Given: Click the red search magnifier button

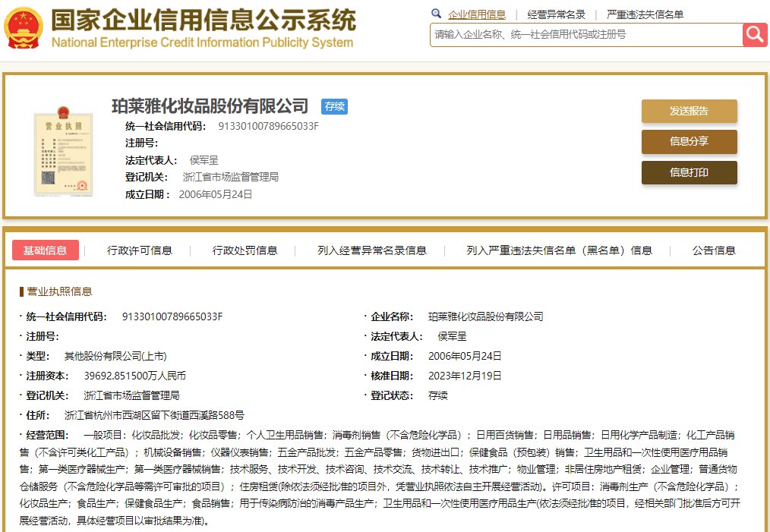Looking at the screenshot, I should click(754, 35).
